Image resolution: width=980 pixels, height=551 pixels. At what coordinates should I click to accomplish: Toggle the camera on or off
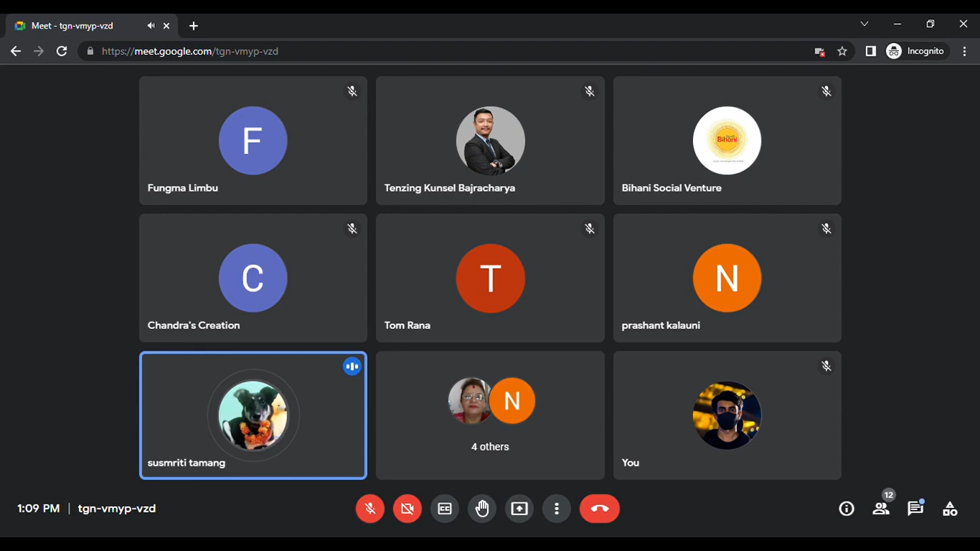[407, 509]
